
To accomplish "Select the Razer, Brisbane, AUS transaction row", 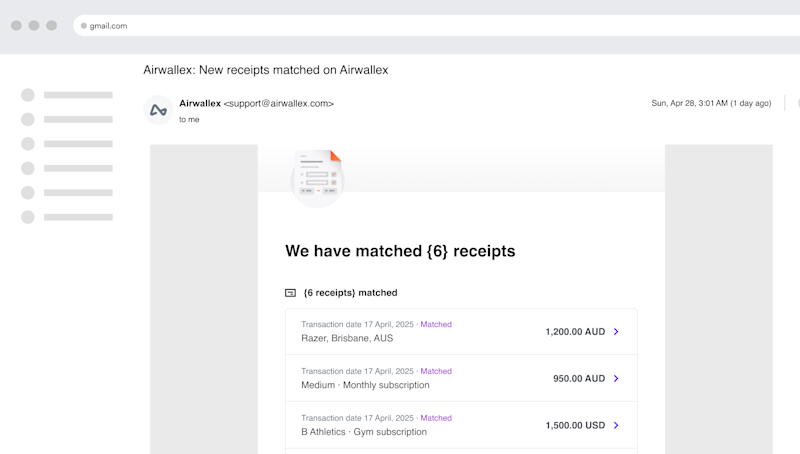I will tap(461, 332).
